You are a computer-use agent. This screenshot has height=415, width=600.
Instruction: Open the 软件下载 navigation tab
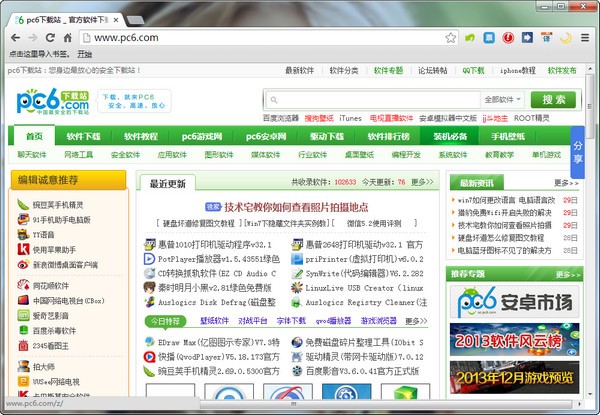(84, 136)
